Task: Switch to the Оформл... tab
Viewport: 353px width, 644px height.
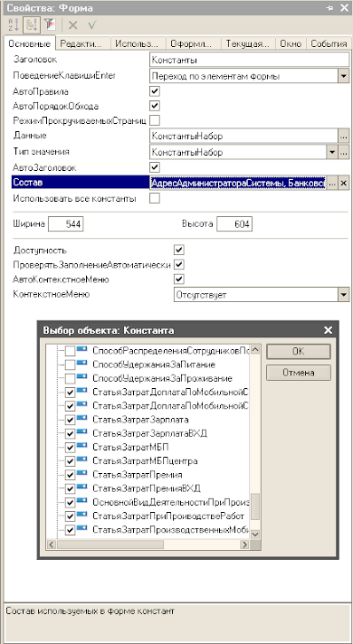Action: (x=192, y=43)
